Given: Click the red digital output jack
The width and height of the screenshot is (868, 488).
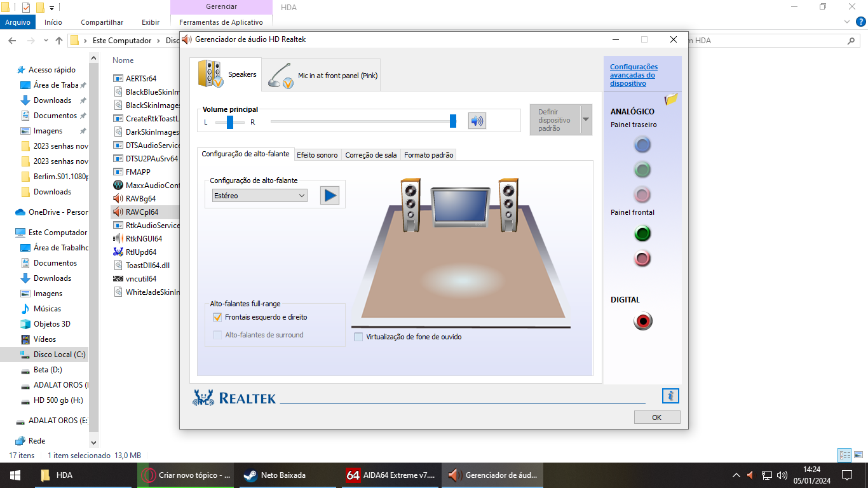Looking at the screenshot, I should pyautogui.click(x=643, y=322).
